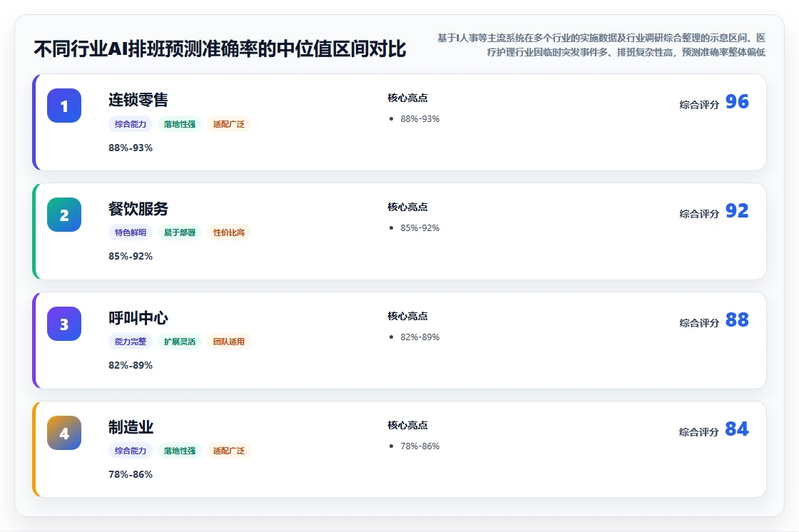
Task: Click 适配广泛 tag under 连锁零售
Action: [x=229, y=124]
